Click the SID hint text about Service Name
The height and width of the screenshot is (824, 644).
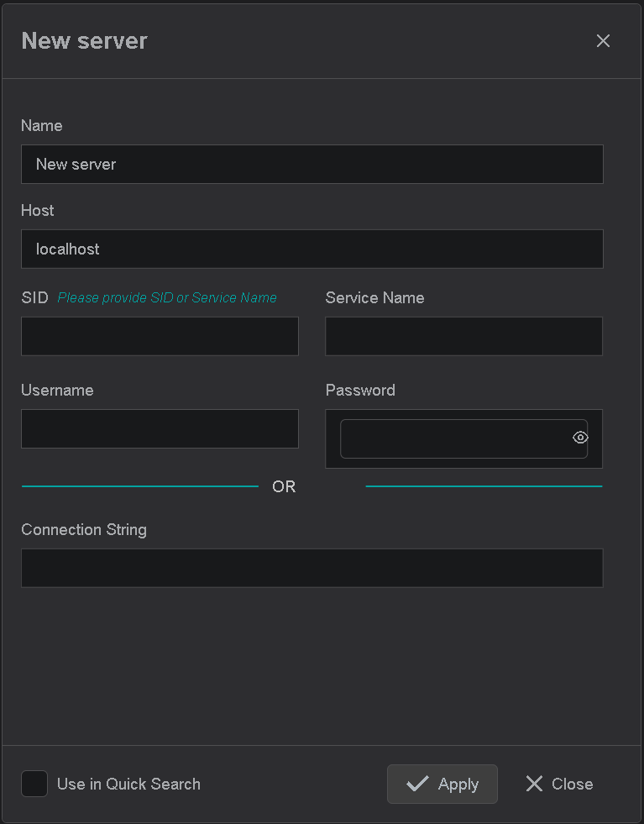tap(166, 297)
